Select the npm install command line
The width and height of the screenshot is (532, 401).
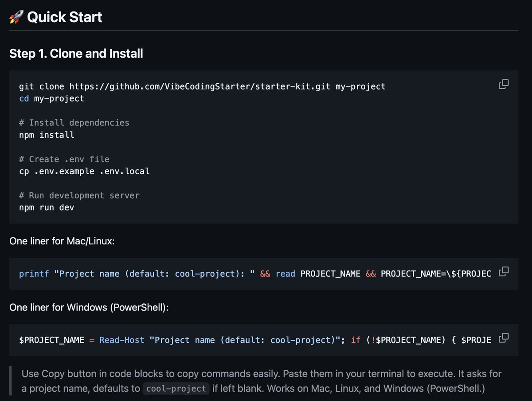pos(47,134)
